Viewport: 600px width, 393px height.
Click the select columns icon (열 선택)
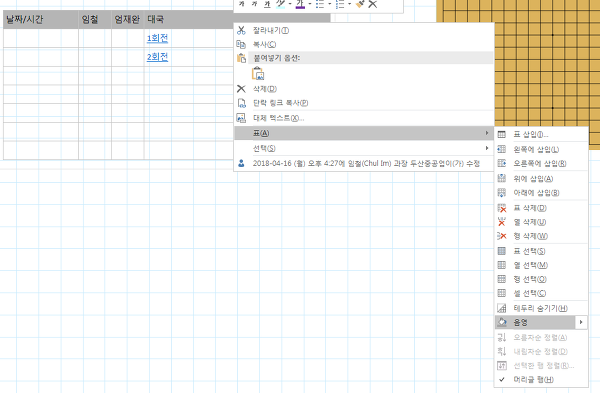[x=501, y=265]
